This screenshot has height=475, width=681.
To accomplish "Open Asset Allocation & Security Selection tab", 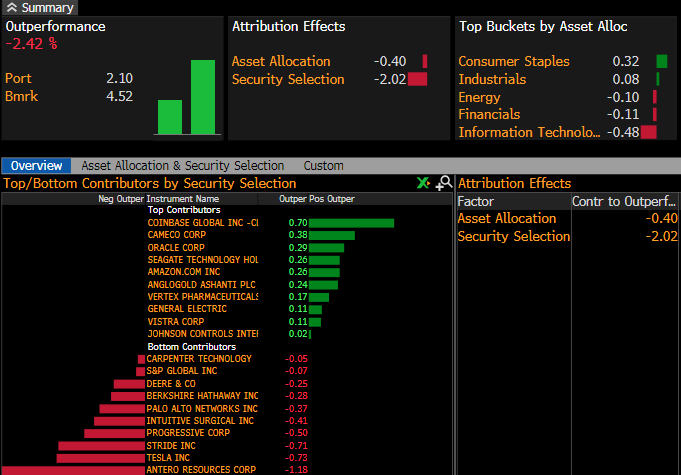I will (x=182, y=166).
